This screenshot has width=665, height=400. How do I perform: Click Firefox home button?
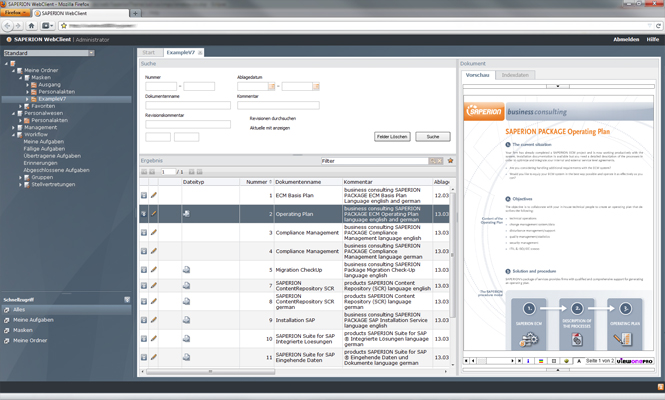(31, 26)
